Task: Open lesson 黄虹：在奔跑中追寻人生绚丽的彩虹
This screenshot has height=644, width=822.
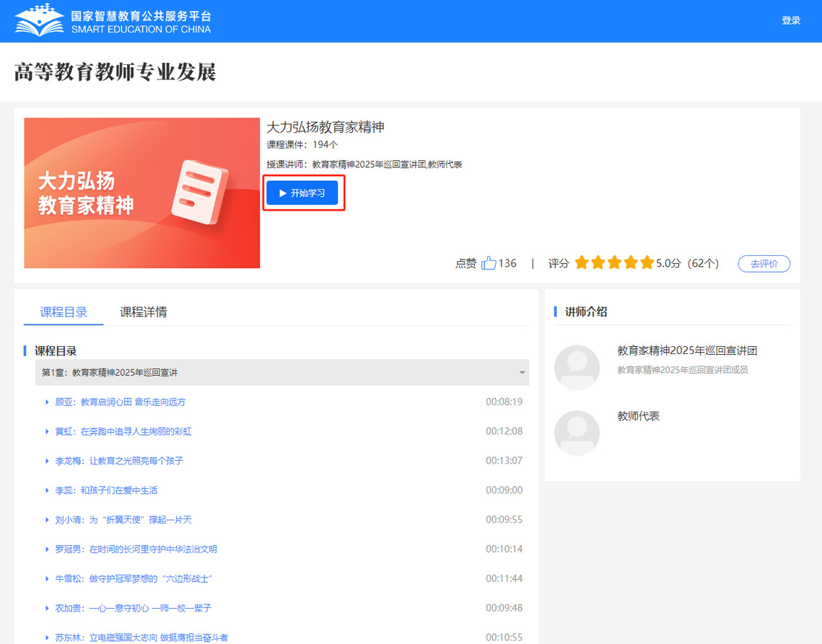Action: pyautogui.click(x=123, y=431)
